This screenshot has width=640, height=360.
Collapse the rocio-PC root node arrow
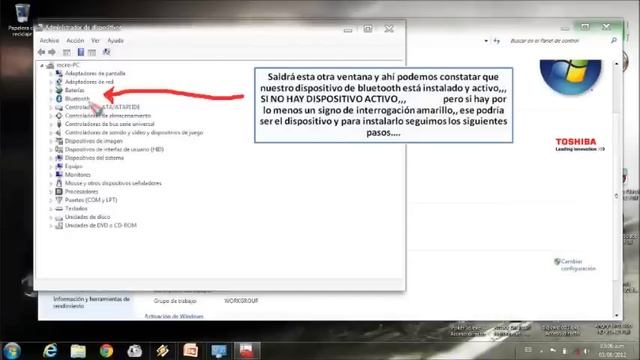coord(42,65)
